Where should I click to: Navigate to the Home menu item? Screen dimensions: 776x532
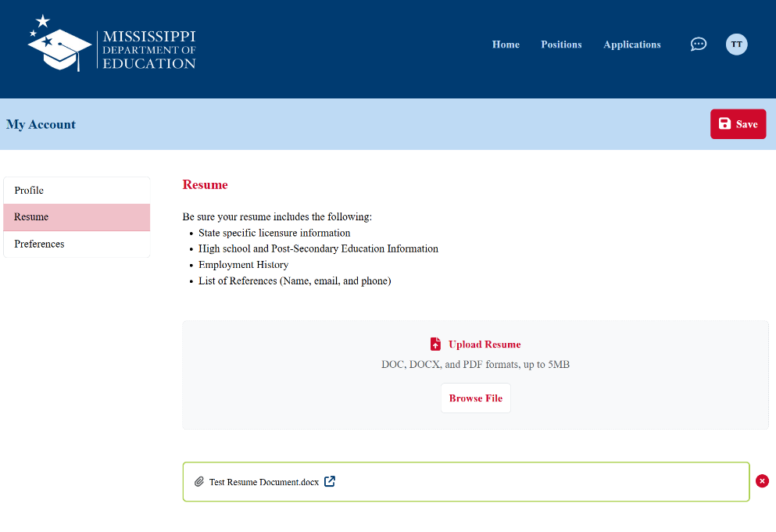point(506,45)
